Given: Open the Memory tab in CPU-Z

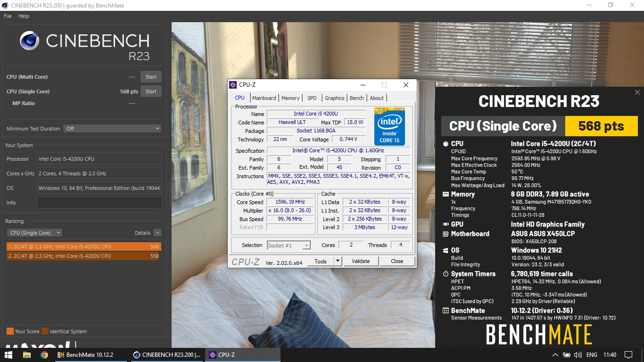Looking at the screenshot, I should pos(290,98).
